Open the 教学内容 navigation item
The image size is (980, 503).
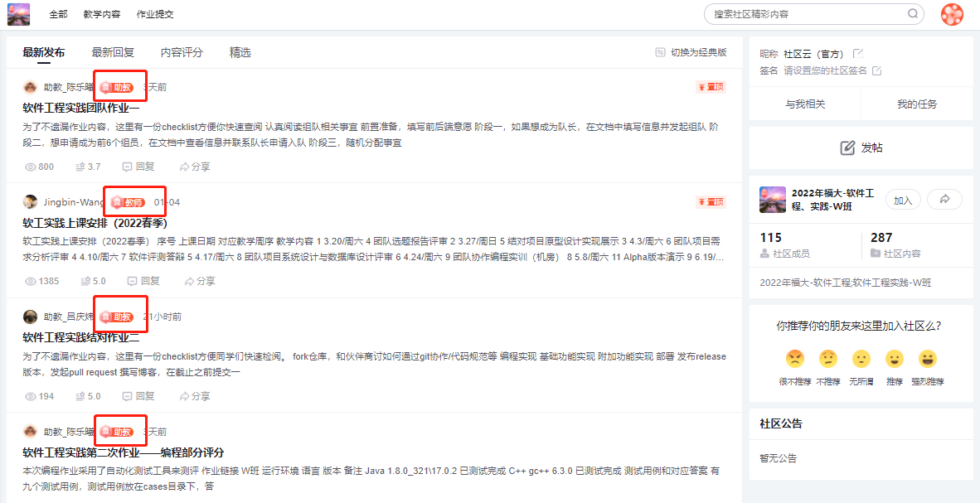[x=102, y=14]
